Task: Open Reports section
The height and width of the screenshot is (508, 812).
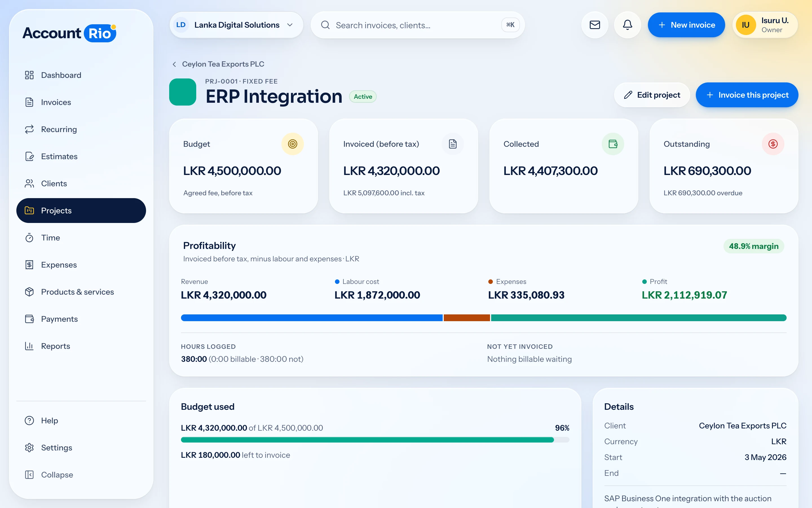Action: click(81, 346)
